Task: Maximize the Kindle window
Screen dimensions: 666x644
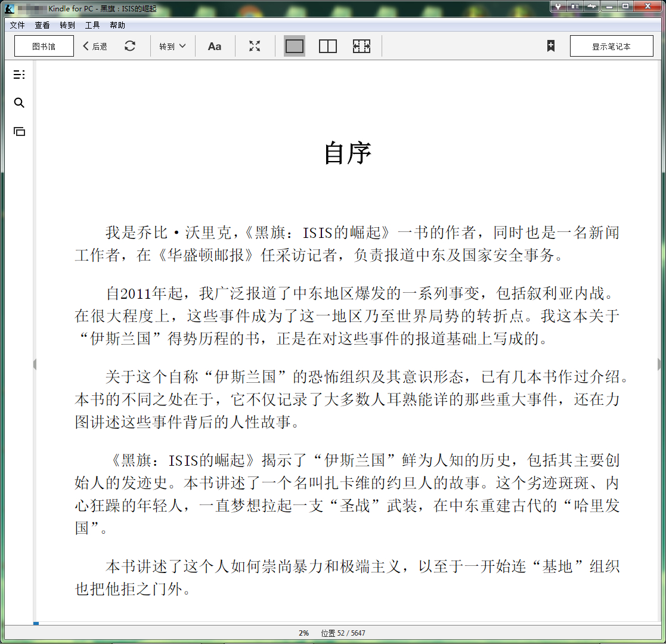Action: click(625, 6)
